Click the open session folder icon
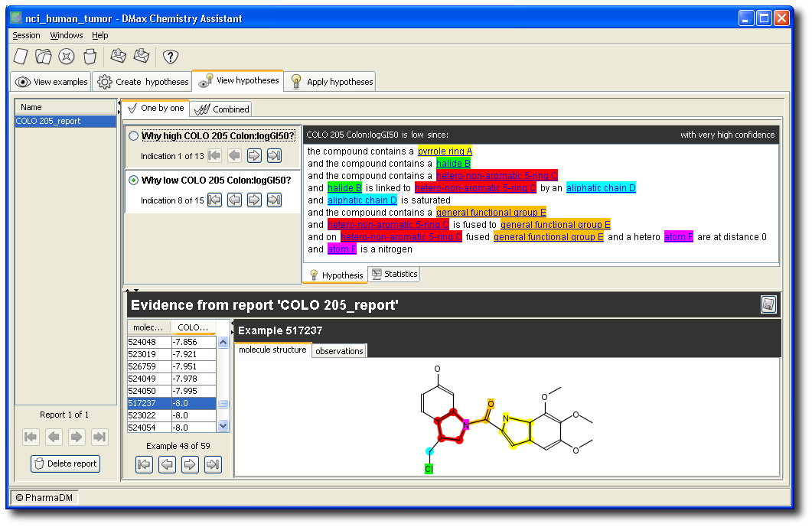This screenshot has height=527, width=812. 44,56
